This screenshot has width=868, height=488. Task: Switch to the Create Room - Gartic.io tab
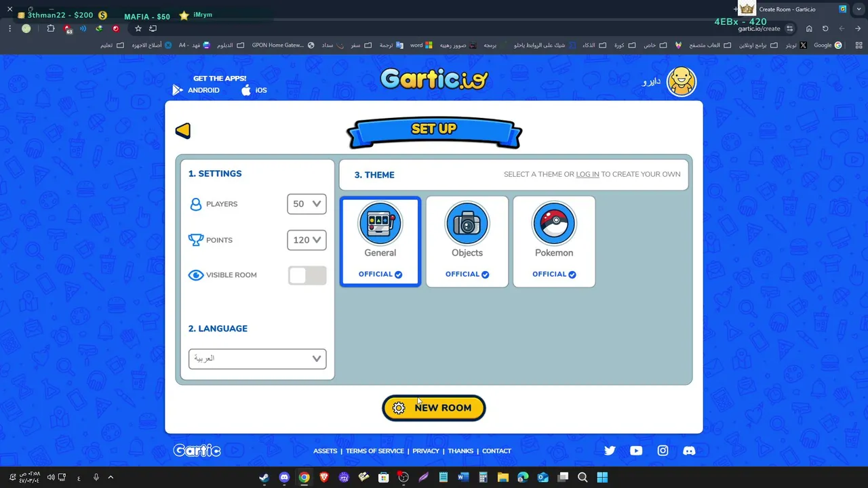coord(793,9)
